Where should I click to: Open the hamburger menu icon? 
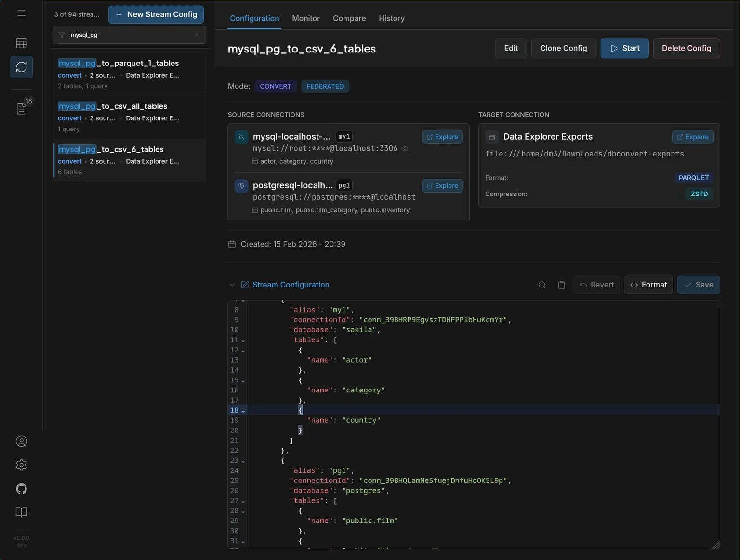pyautogui.click(x=22, y=13)
